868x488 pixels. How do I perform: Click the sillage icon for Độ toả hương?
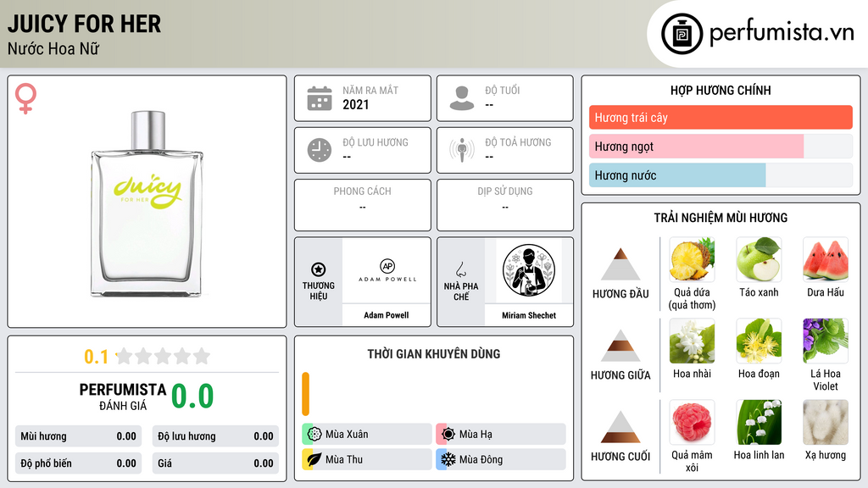point(462,150)
